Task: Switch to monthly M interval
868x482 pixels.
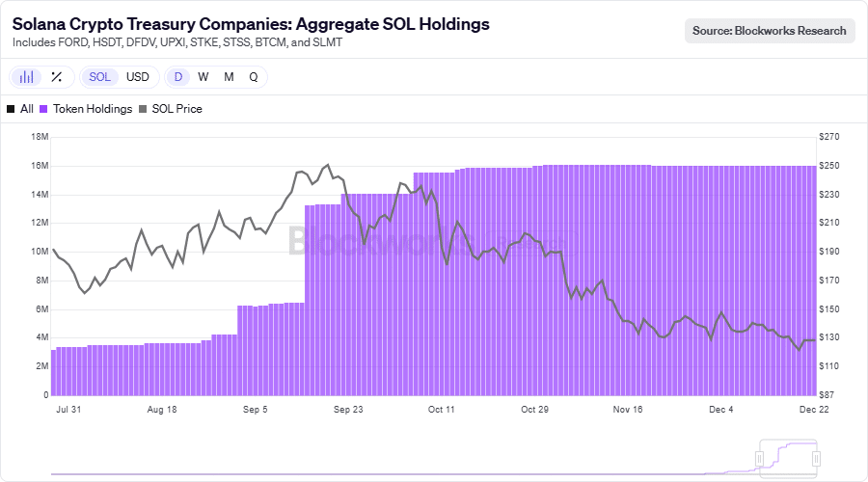Action: pyautogui.click(x=229, y=77)
